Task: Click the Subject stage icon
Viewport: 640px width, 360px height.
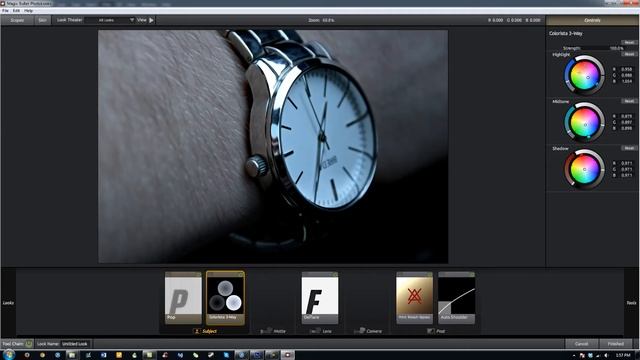Action: pyautogui.click(x=197, y=331)
